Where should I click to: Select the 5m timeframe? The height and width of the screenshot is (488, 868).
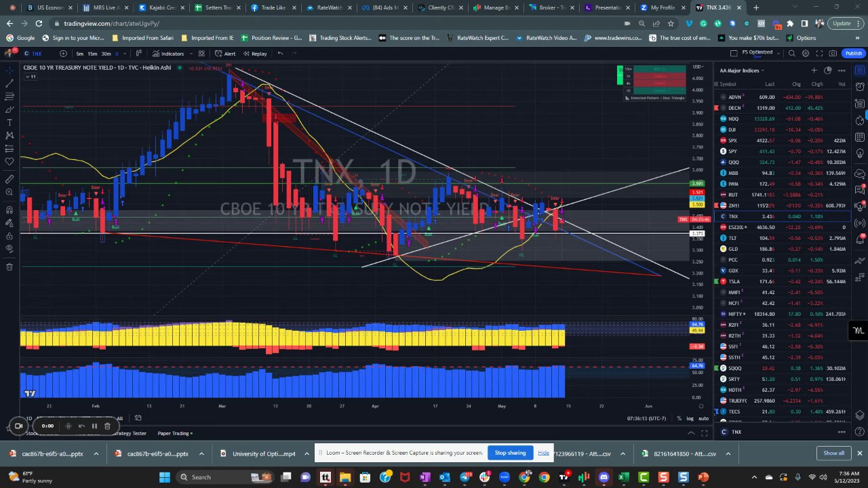tap(79, 54)
